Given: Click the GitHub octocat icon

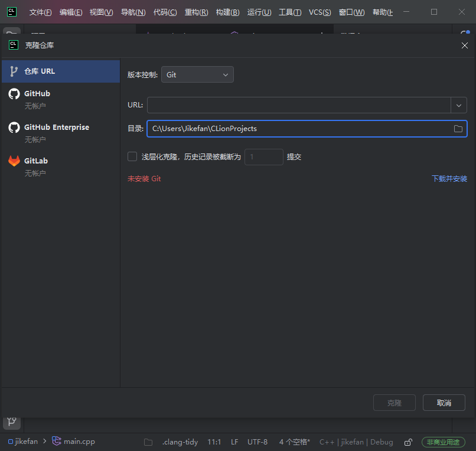Looking at the screenshot, I should 14,94.
